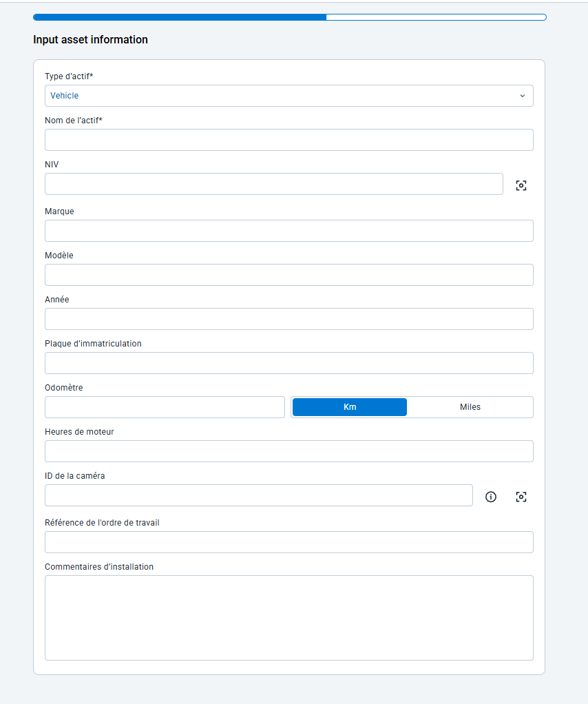Open the Type d'actif dropdown
The width and height of the screenshot is (588, 704).
288,96
